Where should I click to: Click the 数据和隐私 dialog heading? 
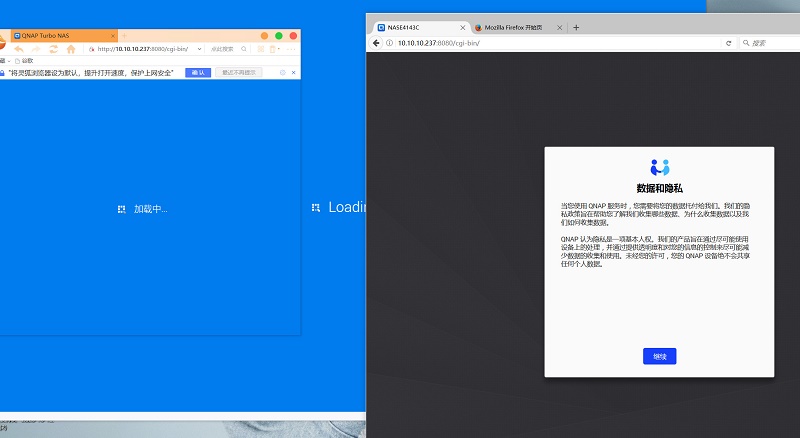click(x=660, y=188)
